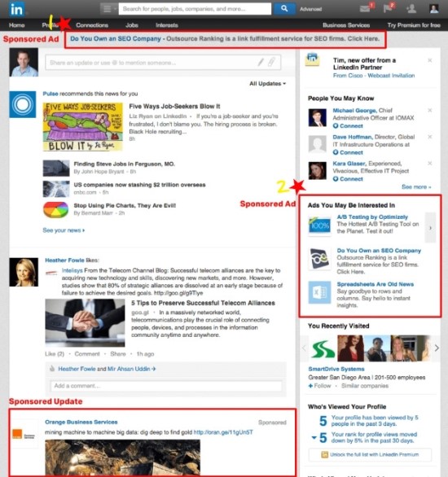The width and height of the screenshot is (448, 477).
Task: Click Unlock the full list with LinkedIn Premium
Action: coord(370,454)
